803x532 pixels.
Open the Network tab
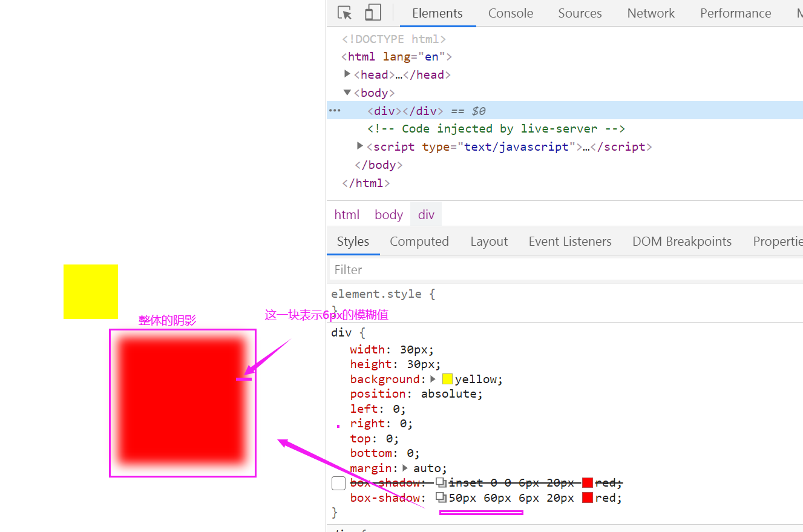coord(651,13)
